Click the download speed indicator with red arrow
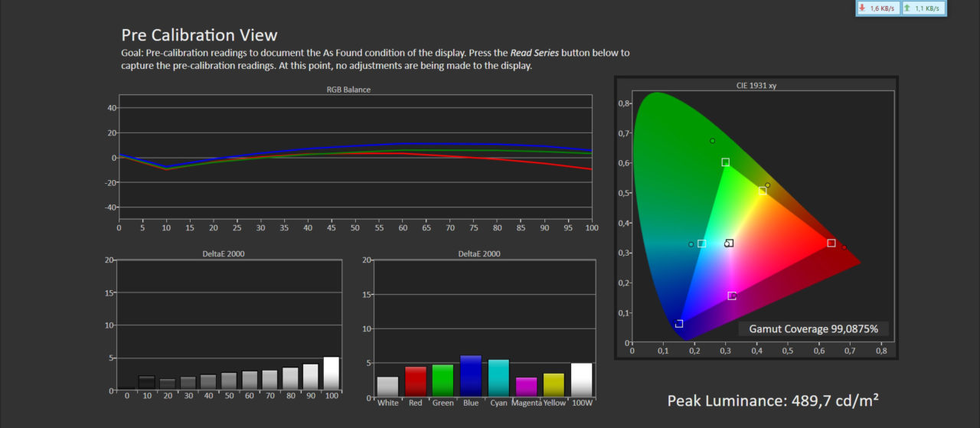Viewport: 980px width, 428px height. pyautogui.click(x=877, y=8)
